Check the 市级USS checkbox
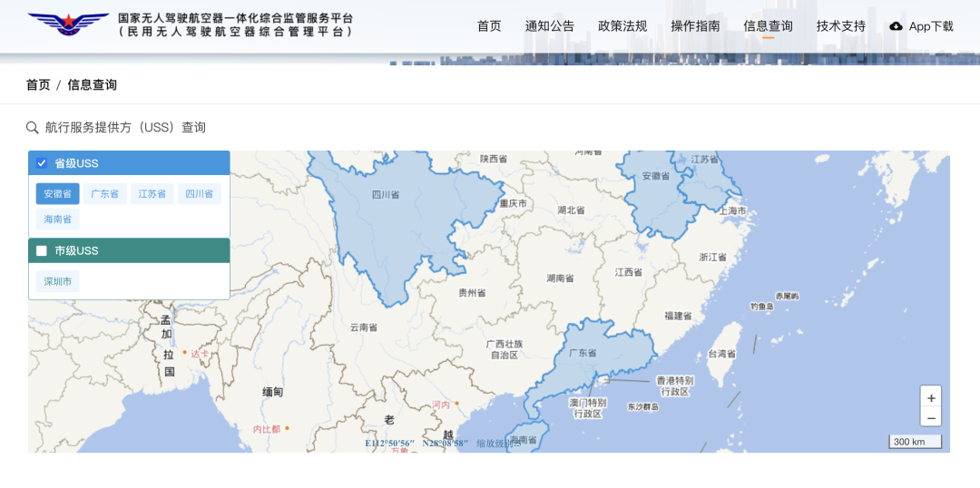This screenshot has width=980, height=488. tap(42, 250)
